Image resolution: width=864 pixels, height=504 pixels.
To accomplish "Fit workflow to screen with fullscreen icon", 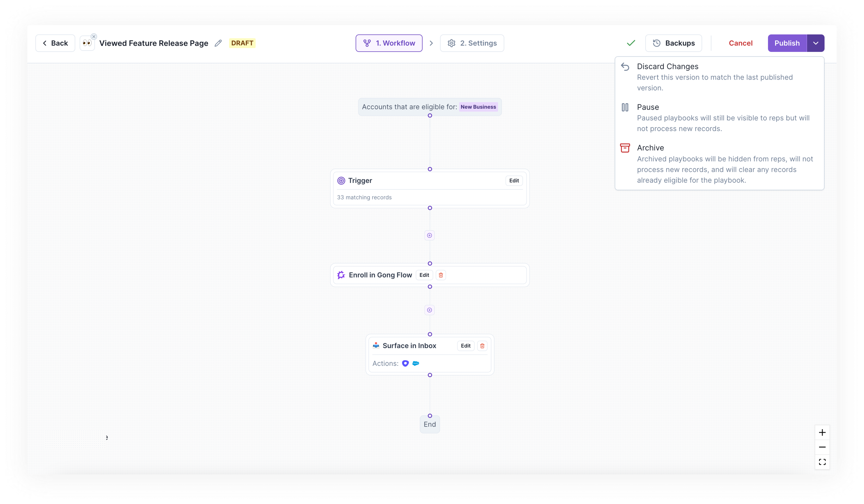I will pyautogui.click(x=822, y=462).
